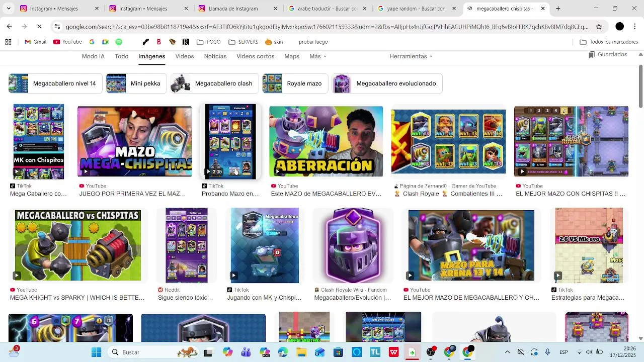Show hidden system tray icons
Viewport: 644px width, 362px height.
[x=507, y=352]
